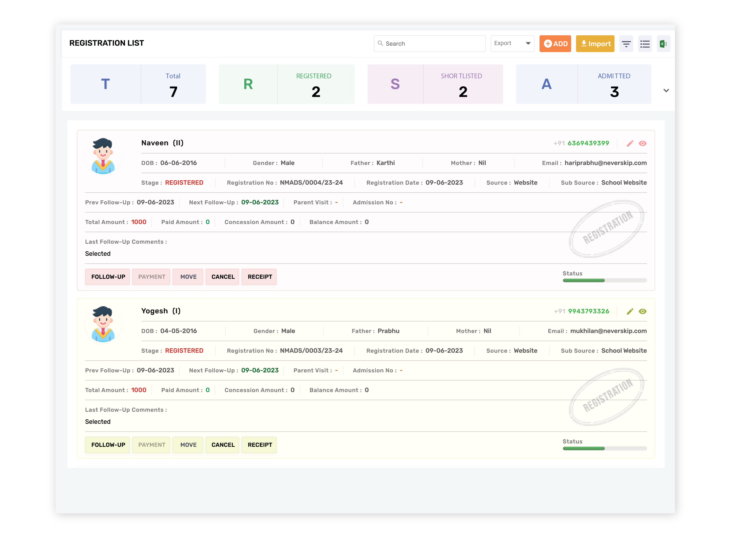The image size is (756, 535).
Task: Click the filter icon in header
Action: coord(626,44)
